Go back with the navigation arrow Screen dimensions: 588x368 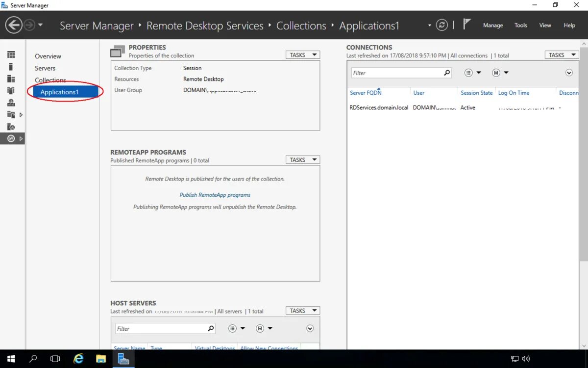pyautogui.click(x=14, y=25)
